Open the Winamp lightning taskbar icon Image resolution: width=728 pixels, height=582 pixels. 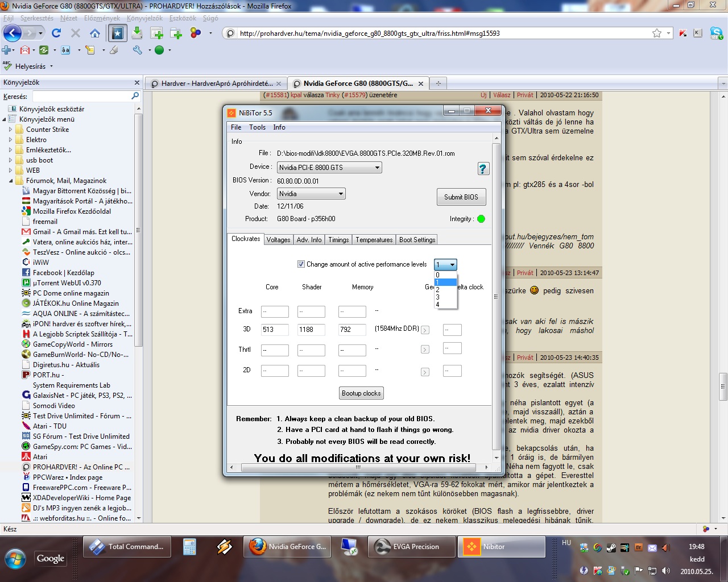click(x=224, y=547)
